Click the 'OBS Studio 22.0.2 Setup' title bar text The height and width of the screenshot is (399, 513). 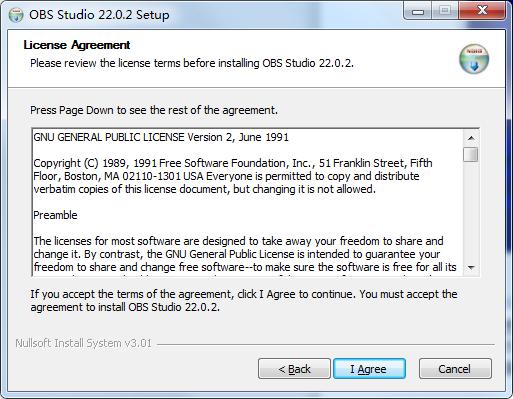99,15
